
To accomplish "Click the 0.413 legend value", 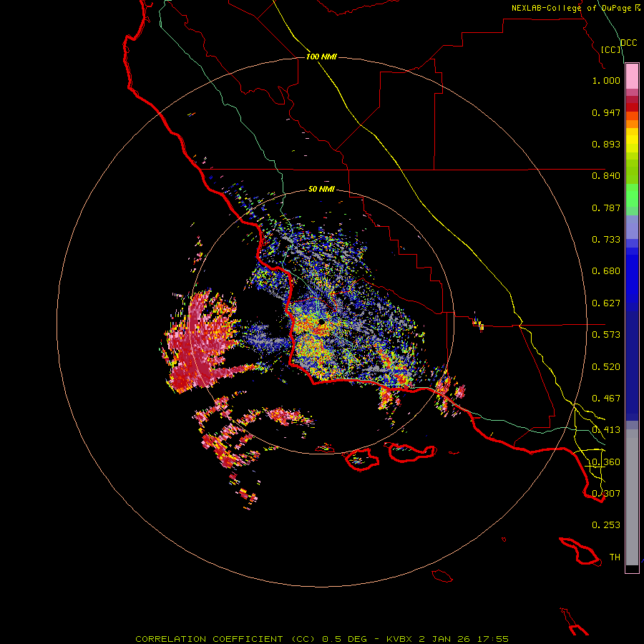I will coord(606,430).
